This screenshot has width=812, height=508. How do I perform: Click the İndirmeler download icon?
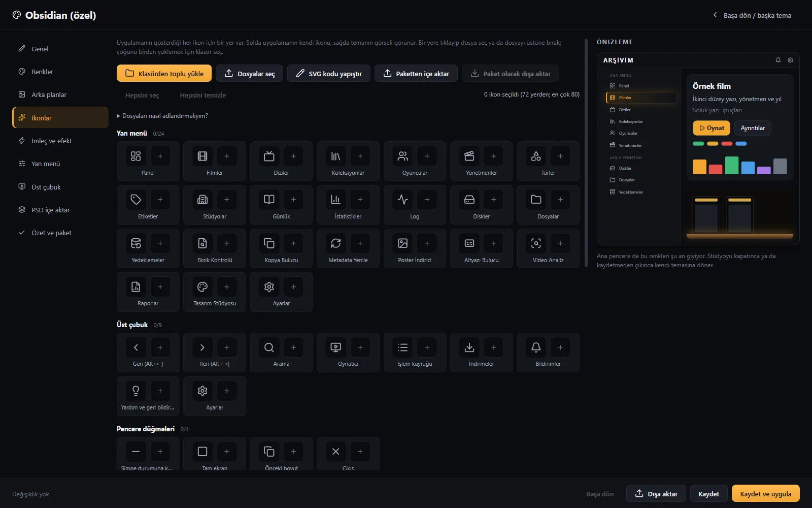469,347
